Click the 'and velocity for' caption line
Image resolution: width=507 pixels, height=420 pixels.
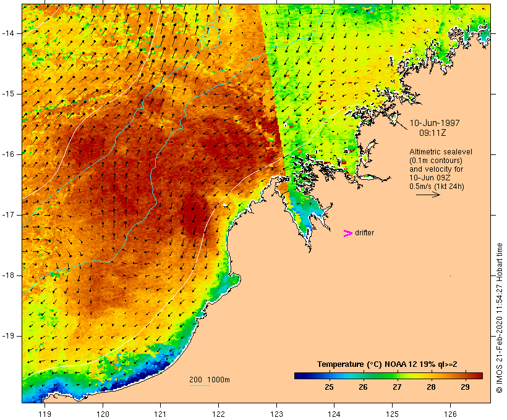(x=436, y=169)
